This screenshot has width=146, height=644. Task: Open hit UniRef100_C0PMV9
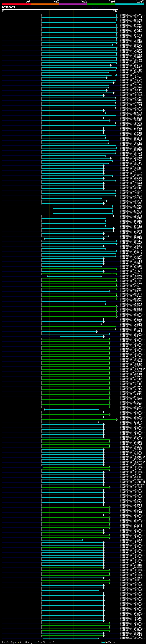tap(131, 326)
